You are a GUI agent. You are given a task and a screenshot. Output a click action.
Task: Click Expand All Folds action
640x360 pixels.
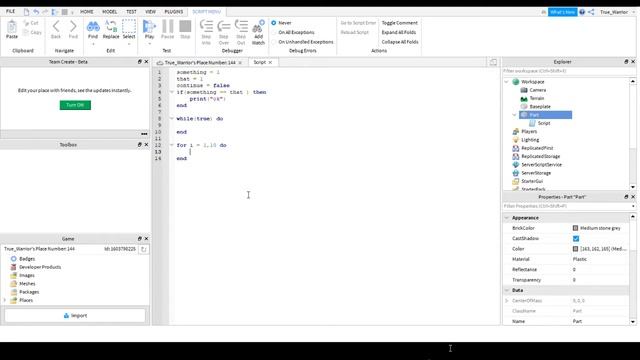tap(399, 32)
